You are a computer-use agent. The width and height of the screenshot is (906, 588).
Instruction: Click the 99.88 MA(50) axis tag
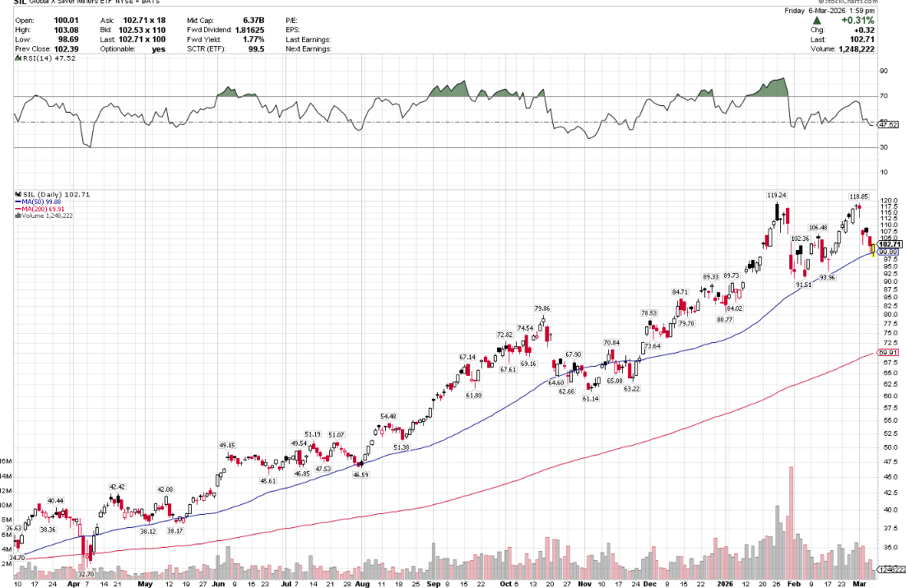[x=889, y=252]
